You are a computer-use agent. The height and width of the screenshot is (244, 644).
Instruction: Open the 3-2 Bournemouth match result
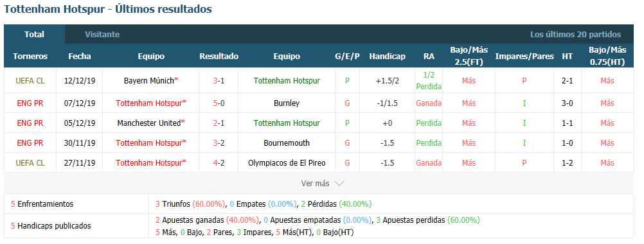[x=219, y=143]
